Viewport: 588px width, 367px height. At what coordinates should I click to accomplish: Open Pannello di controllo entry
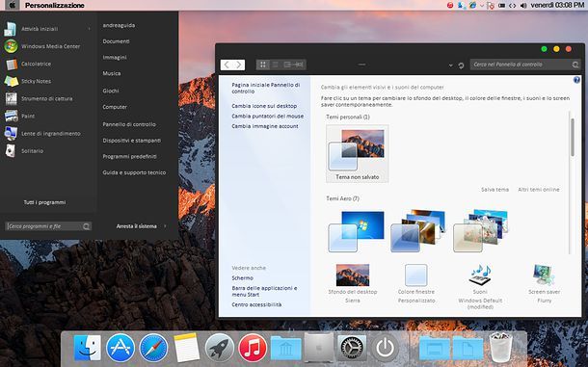129,124
